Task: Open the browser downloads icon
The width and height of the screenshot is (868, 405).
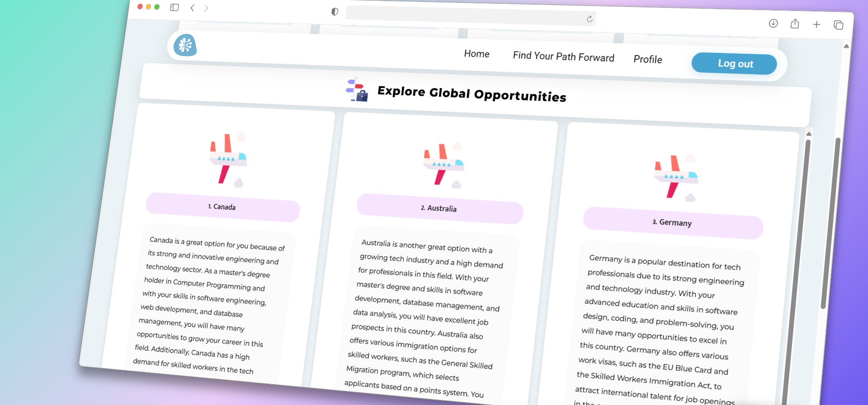Action: [x=773, y=23]
